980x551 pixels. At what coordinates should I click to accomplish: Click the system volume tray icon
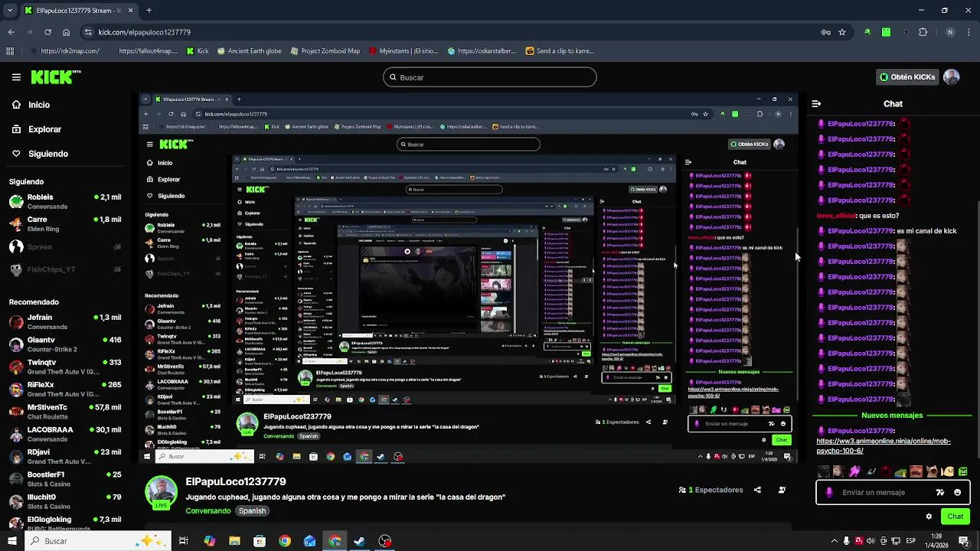871,541
